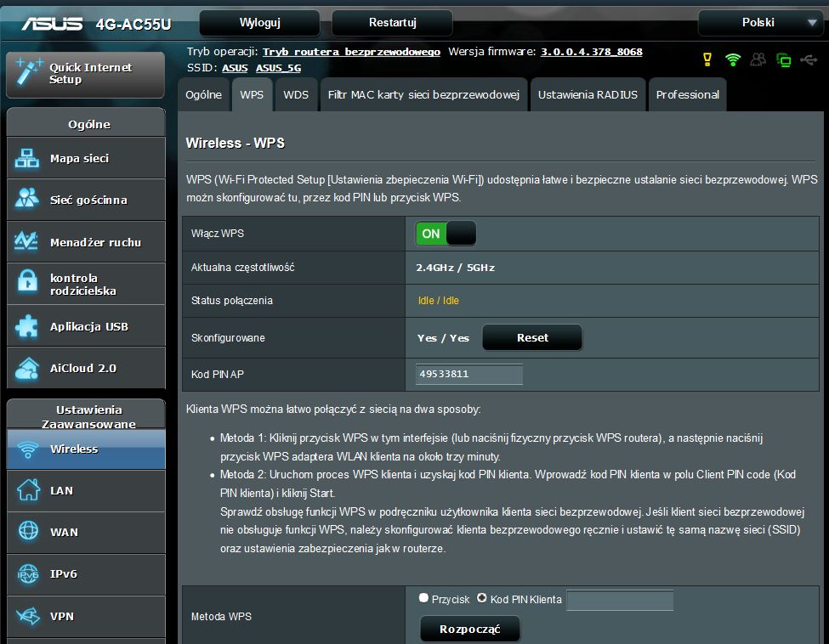Click the WAN globe icon
829x644 pixels.
click(x=28, y=530)
